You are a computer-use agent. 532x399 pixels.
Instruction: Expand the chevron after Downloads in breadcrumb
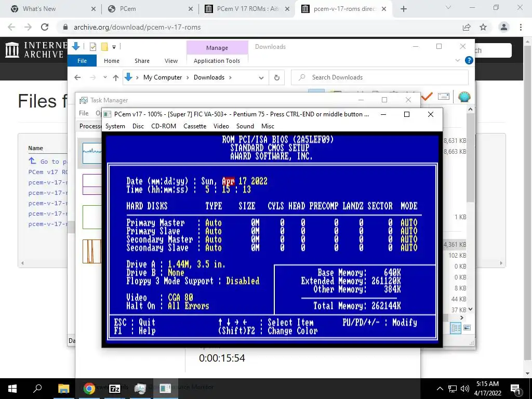[230, 77]
